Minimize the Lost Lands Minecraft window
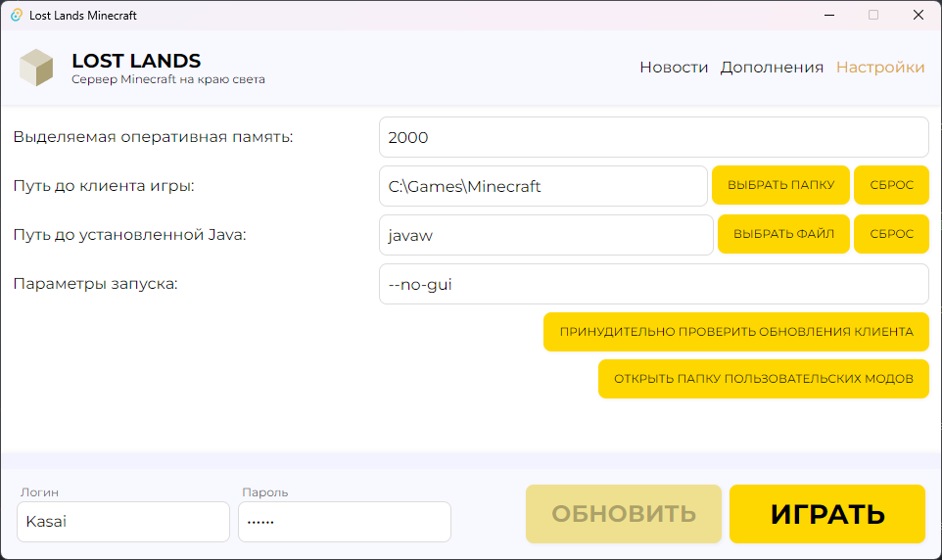942x560 pixels. pos(829,15)
